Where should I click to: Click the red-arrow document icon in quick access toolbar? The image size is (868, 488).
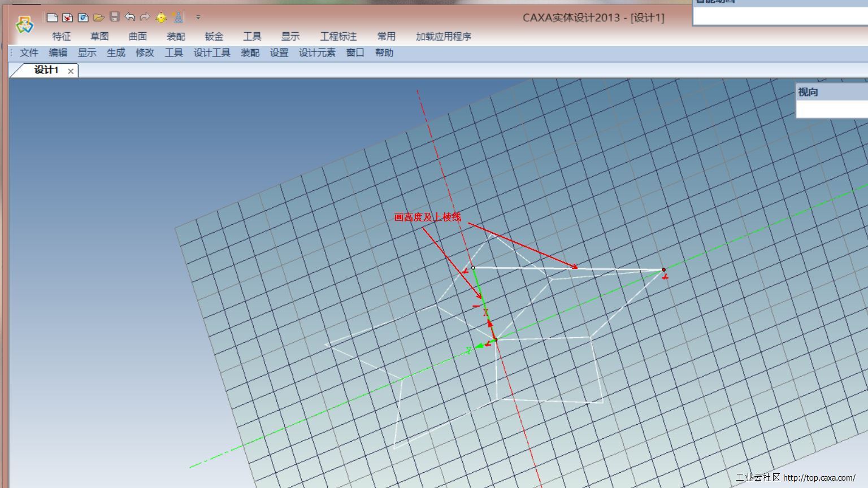[x=67, y=18]
